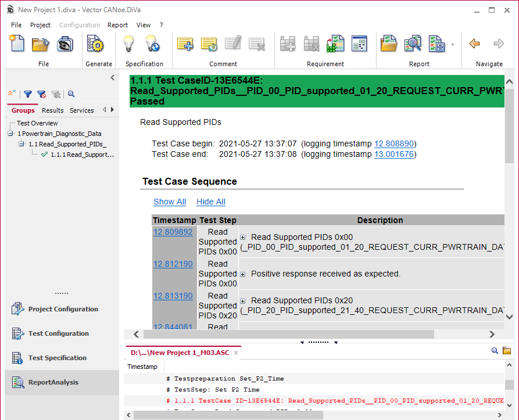Open the ? help menu
This screenshot has width=519, height=420.
pyautogui.click(x=161, y=25)
